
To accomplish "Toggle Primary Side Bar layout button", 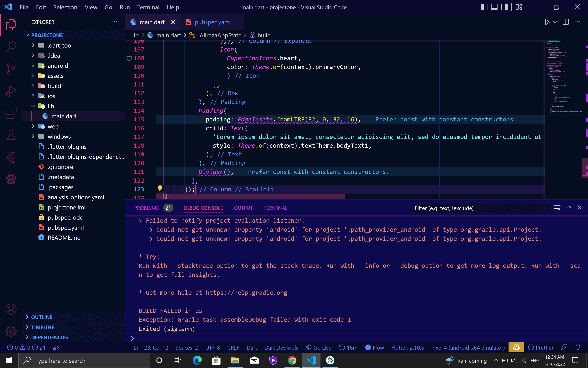I will point(484,7).
